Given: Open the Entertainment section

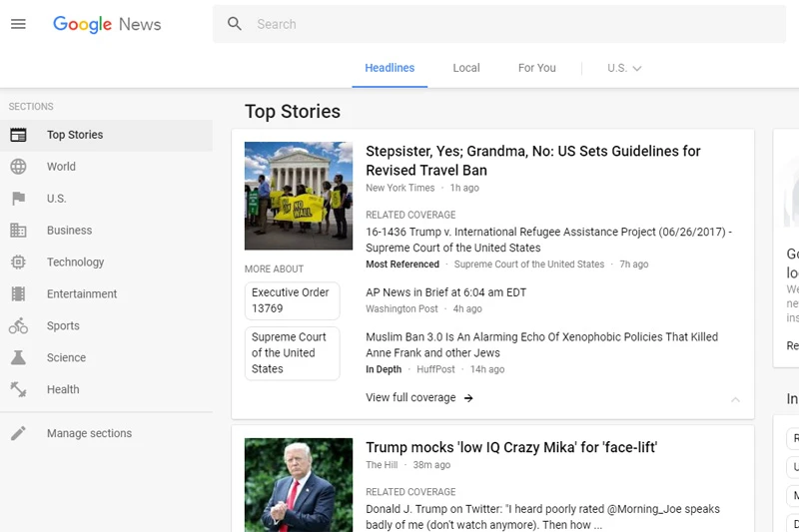Looking at the screenshot, I should coord(107,293).
